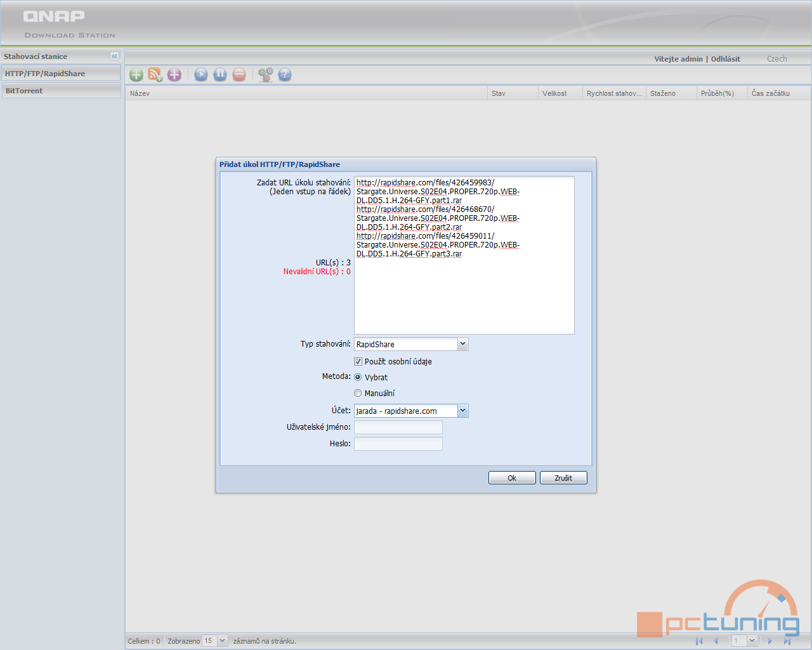Click the Uživatelské jméno input field
Screen dimensions: 812x650
pos(398,427)
